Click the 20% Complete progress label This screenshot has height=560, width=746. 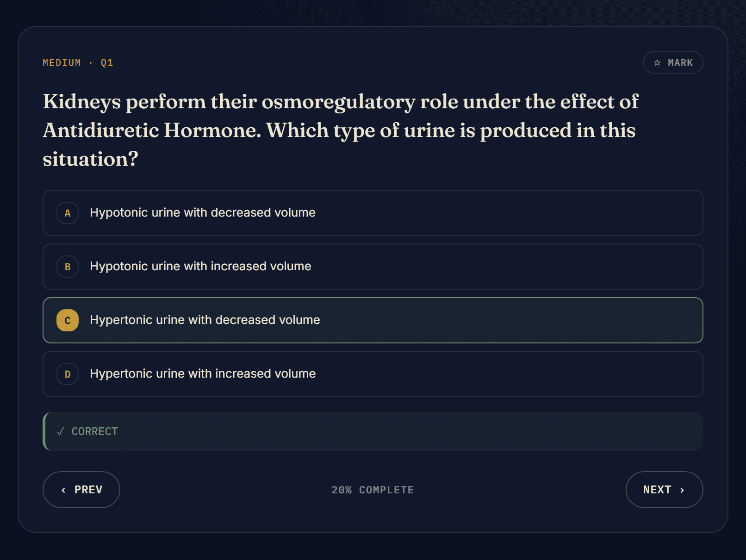point(373,490)
